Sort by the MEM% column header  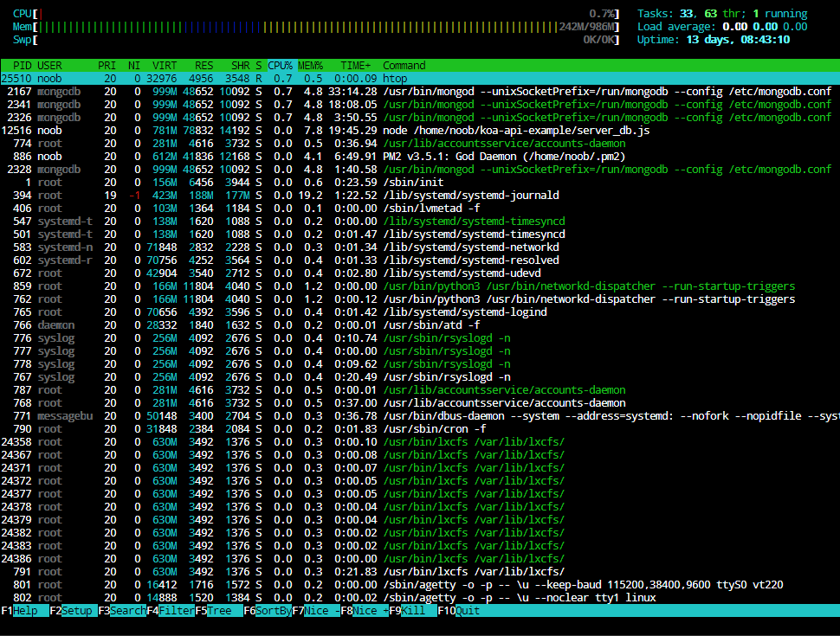coord(310,65)
